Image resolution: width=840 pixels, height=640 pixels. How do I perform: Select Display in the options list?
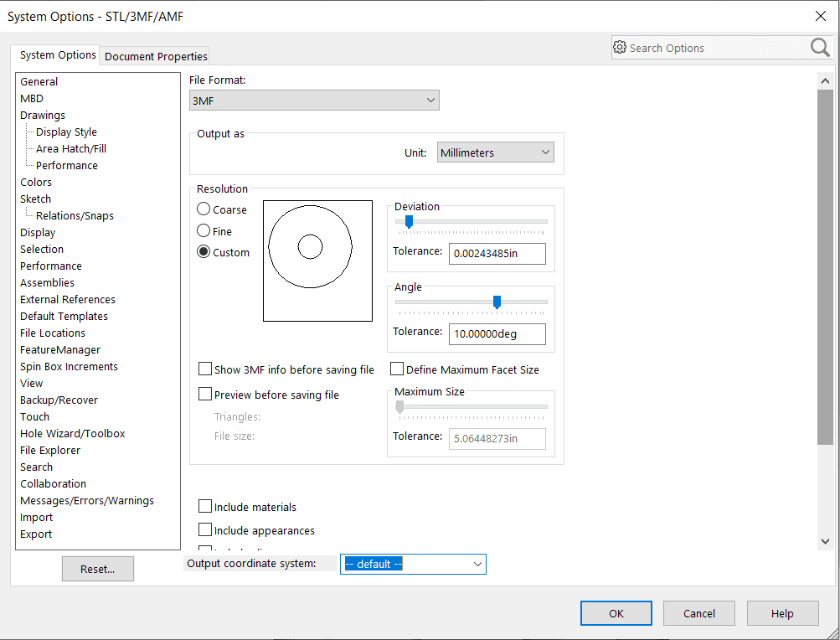[38, 233]
